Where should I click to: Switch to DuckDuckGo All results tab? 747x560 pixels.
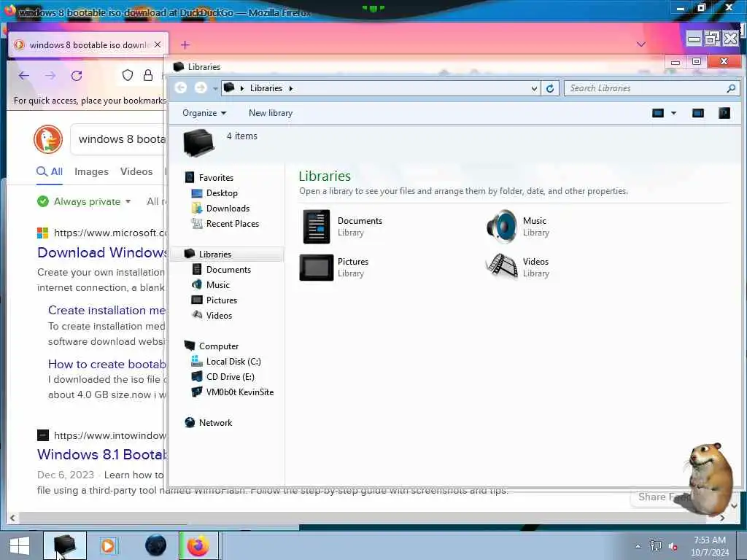(x=50, y=171)
